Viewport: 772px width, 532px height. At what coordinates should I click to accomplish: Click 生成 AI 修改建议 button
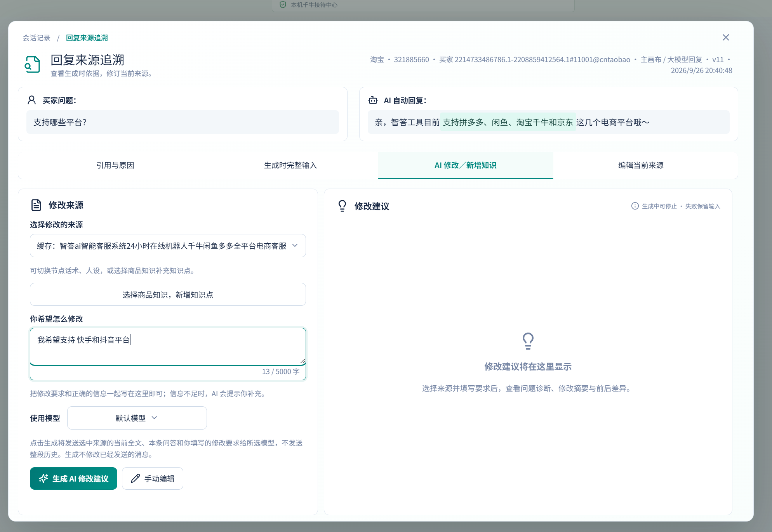[x=73, y=478]
